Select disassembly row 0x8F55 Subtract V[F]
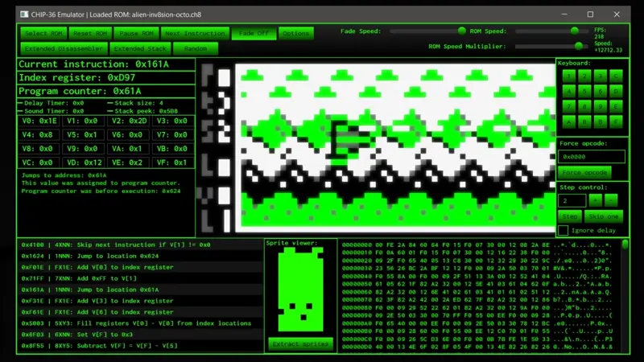644x362 pixels. point(140,346)
